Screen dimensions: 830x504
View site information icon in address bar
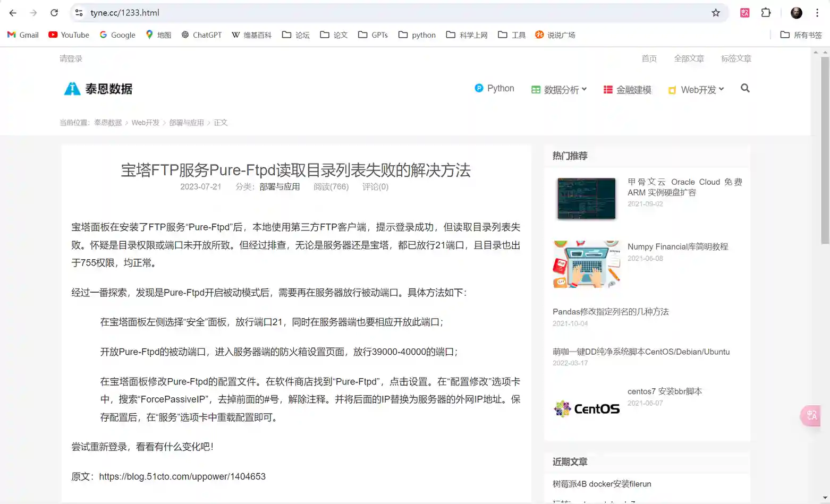pos(79,13)
